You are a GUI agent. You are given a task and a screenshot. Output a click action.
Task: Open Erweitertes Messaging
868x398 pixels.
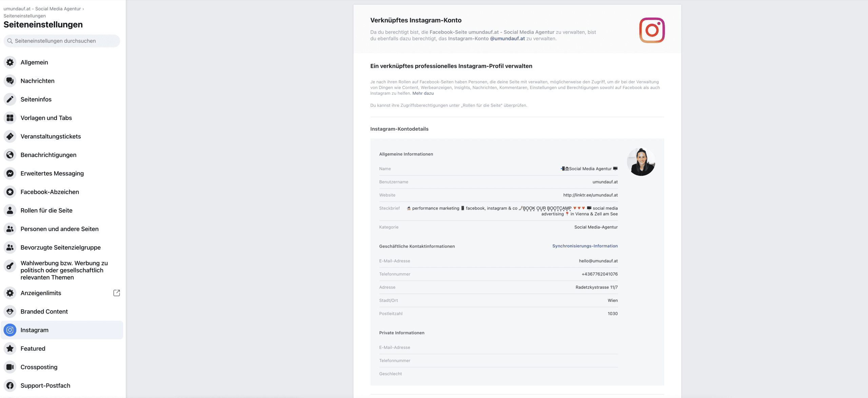(62, 173)
